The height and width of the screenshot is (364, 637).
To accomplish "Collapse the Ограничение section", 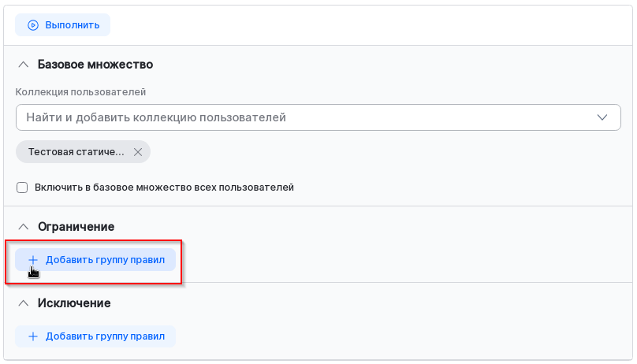I will pos(24,226).
